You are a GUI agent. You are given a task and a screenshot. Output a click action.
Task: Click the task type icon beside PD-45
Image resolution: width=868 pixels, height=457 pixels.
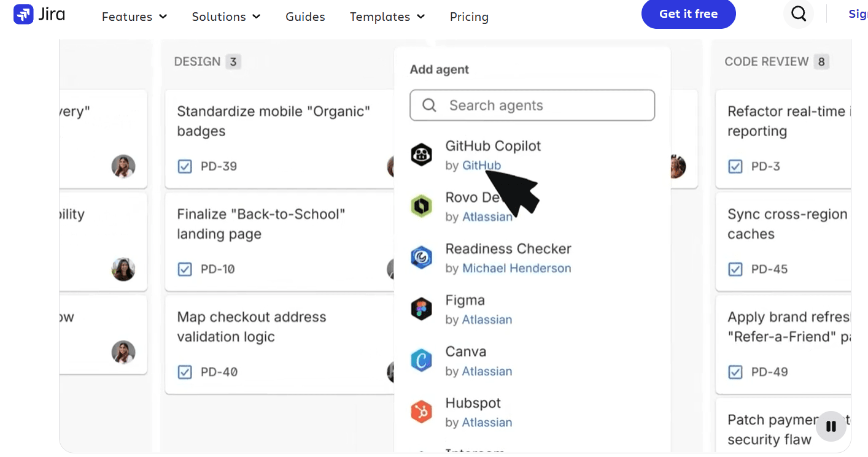point(735,269)
